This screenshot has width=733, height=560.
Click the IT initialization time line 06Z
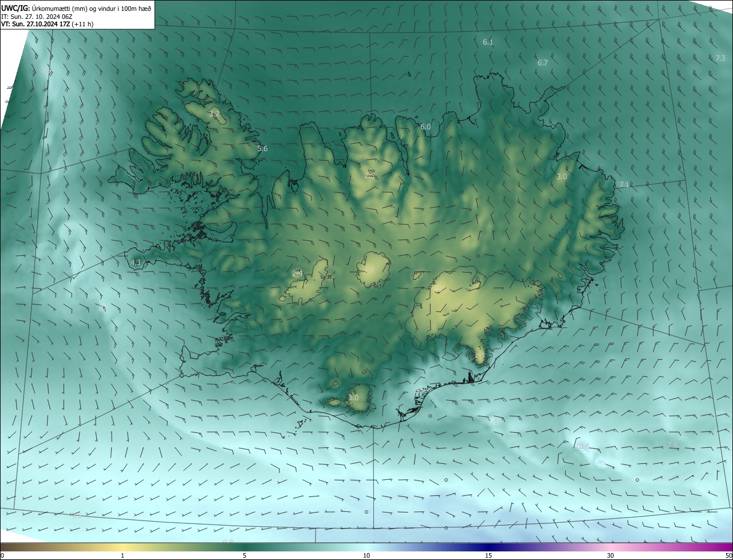[x=36, y=17]
